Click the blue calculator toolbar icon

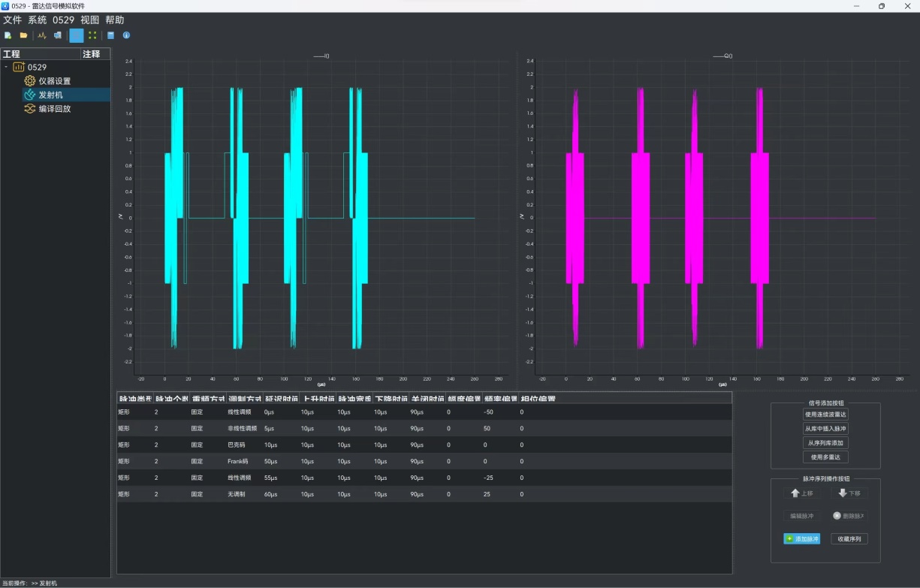click(111, 35)
